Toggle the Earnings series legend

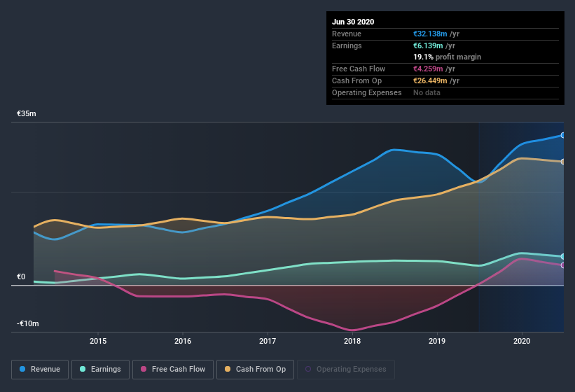pos(100,370)
